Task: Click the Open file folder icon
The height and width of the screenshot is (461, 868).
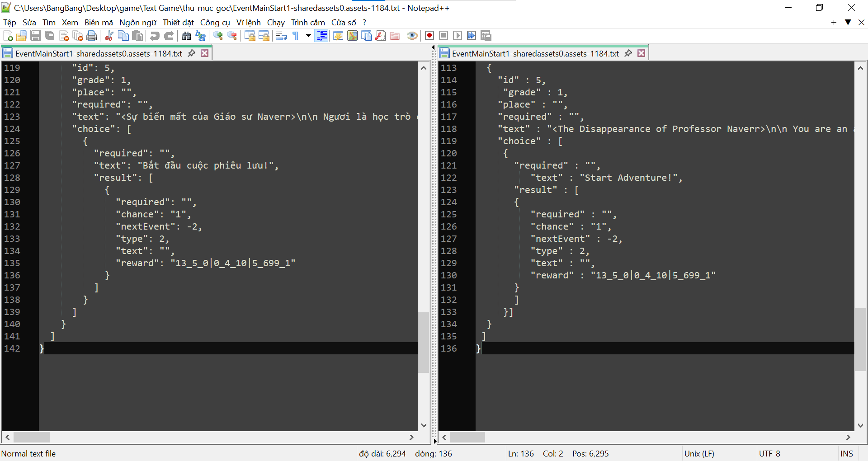Action: coord(21,36)
